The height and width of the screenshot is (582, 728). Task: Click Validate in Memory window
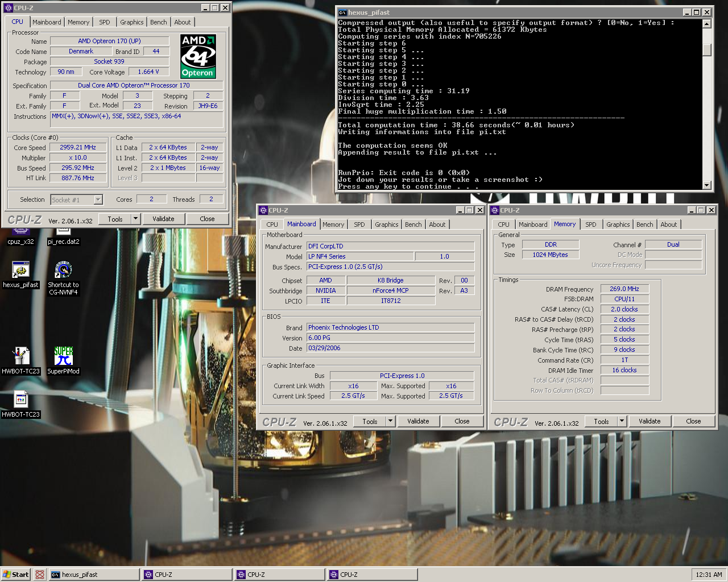pos(650,421)
